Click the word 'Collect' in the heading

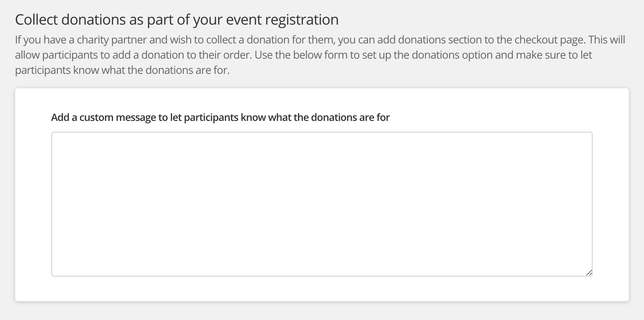point(36,20)
